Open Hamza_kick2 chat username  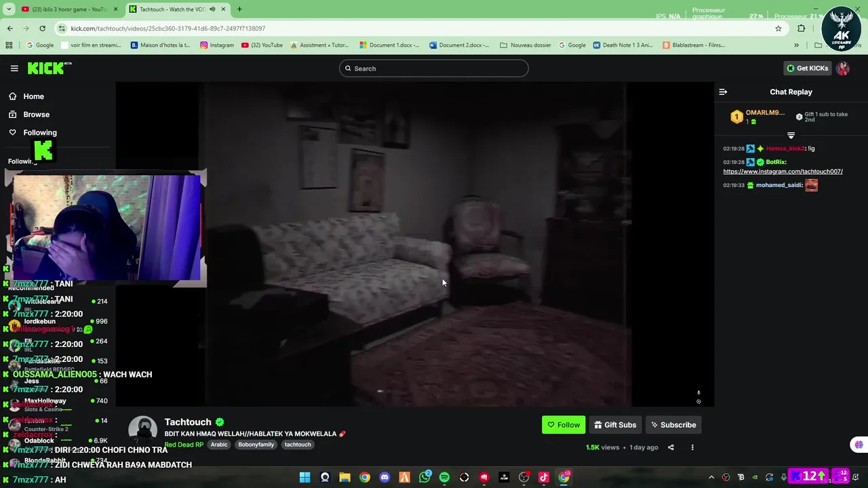coord(785,148)
